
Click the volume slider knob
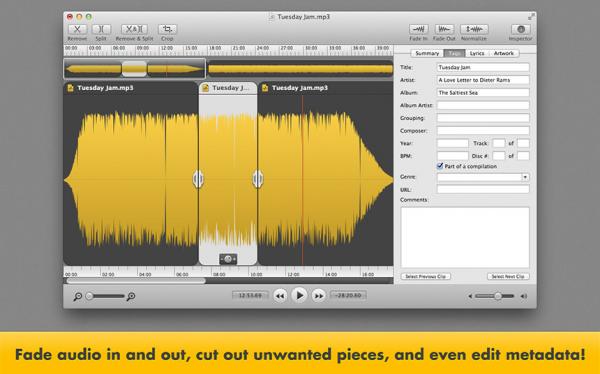point(498,296)
